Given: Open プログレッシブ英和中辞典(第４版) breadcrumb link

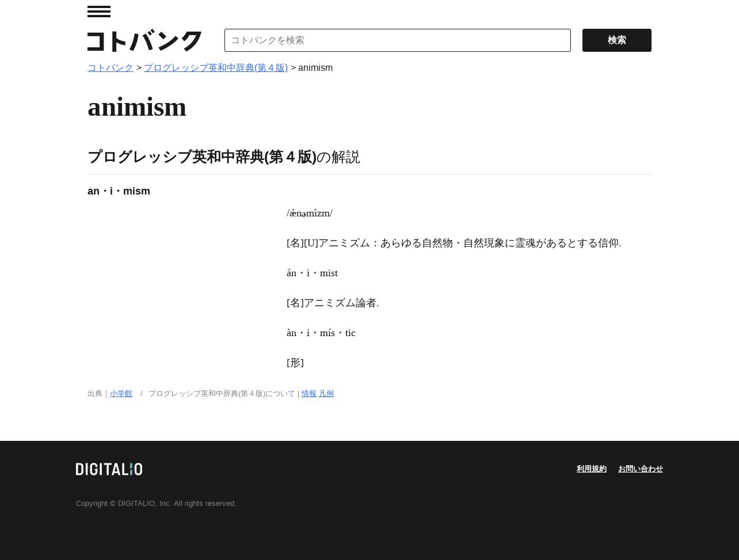Looking at the screenshot, I should coord(216,68).
